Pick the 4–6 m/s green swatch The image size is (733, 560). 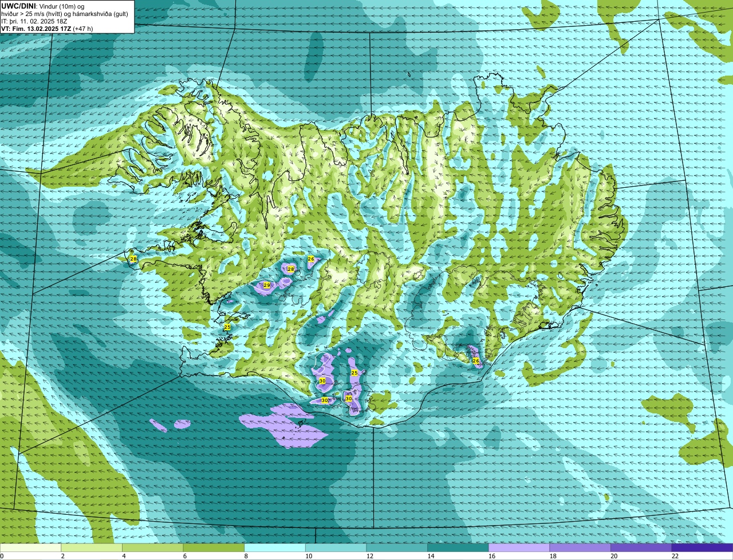[152, 547]
